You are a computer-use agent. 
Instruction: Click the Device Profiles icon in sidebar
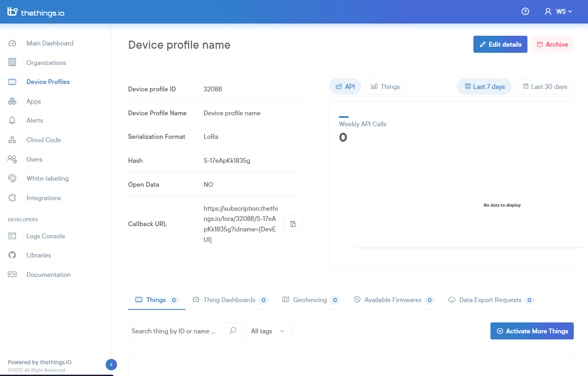click(x=12, y=82)
